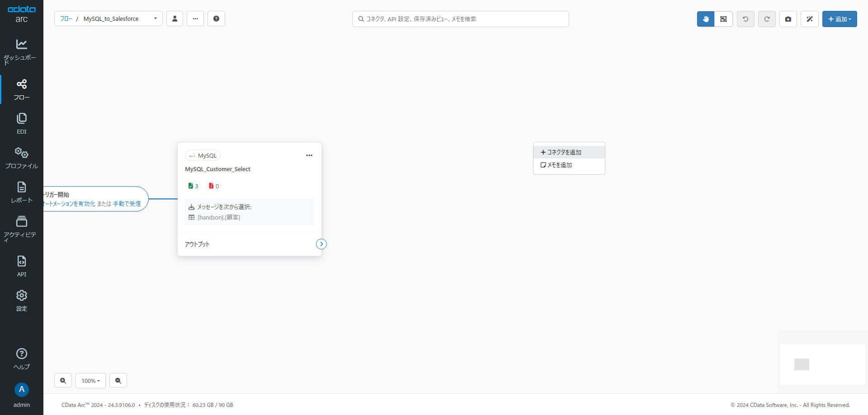Open the 追加 add dropdown

coord(840,19)
